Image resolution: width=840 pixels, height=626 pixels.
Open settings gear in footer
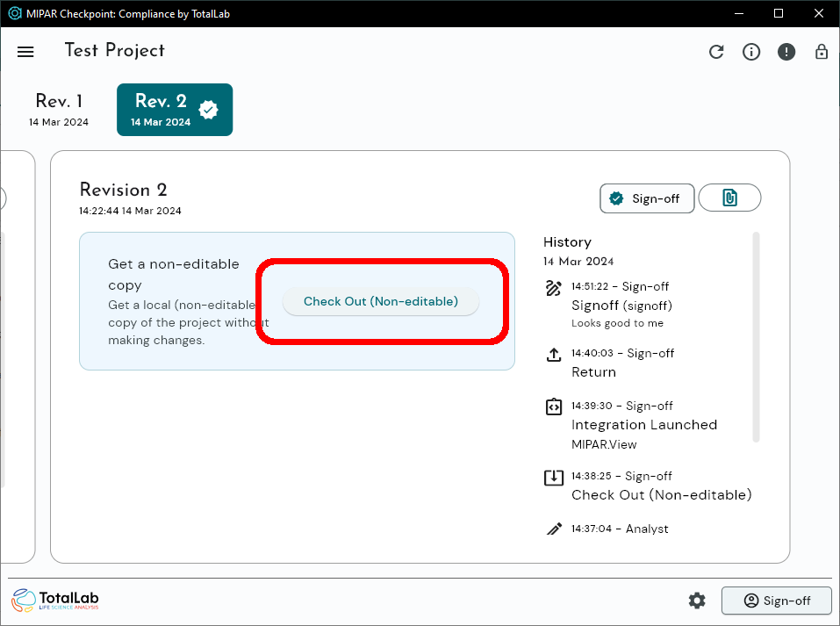coord(696,601)
